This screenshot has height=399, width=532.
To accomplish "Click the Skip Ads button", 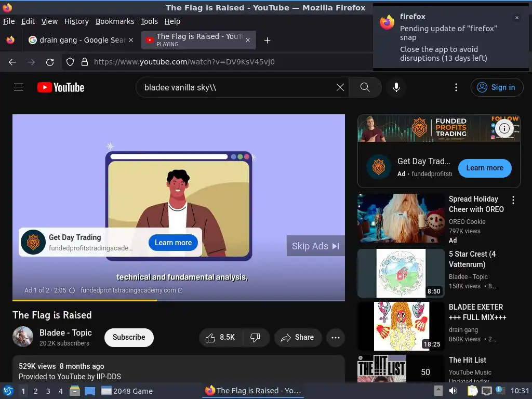I will click(315, 246).
